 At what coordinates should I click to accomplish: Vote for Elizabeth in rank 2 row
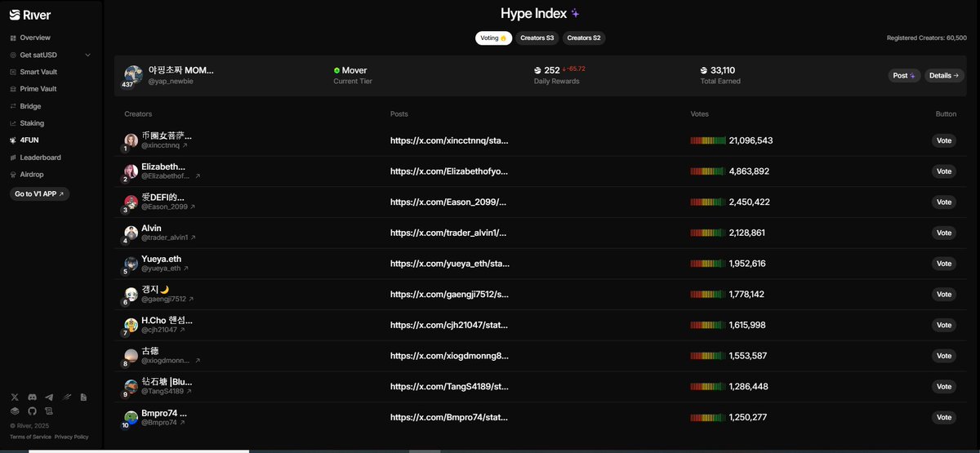[944, 171]
